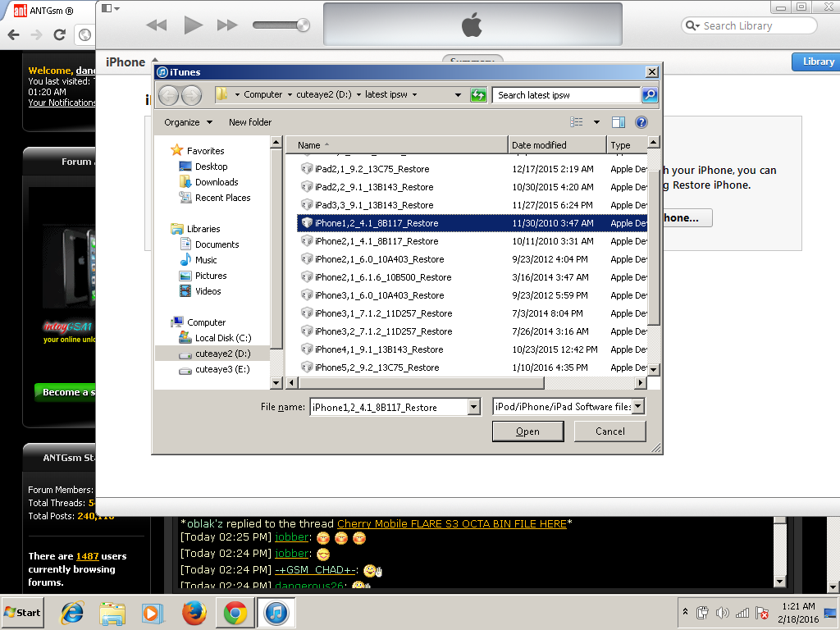Open Firefox from the taskbar
Image resolution: width=840 pixels, height=630 pixels.
pyautogui.click(x=194, y=613)
